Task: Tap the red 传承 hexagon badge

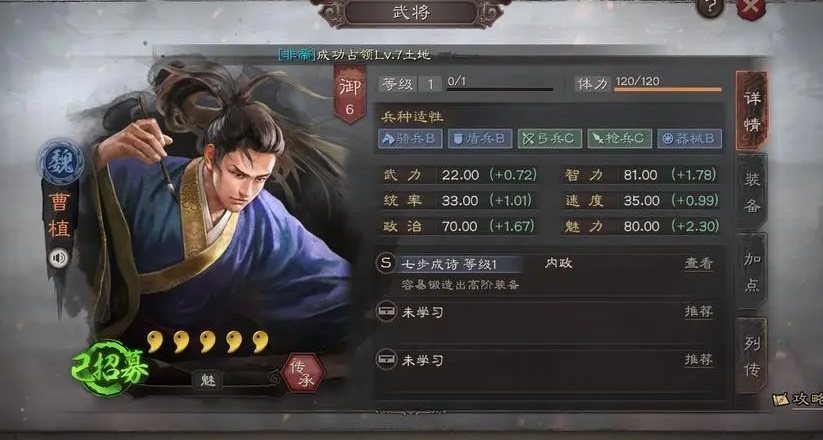Action: click(303, 372)
